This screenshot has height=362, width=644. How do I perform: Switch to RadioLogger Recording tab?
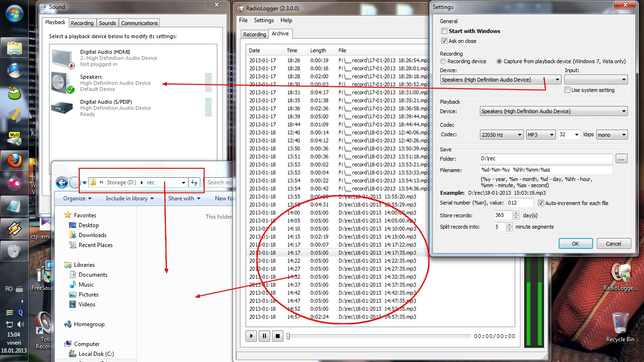coord(255,34)
